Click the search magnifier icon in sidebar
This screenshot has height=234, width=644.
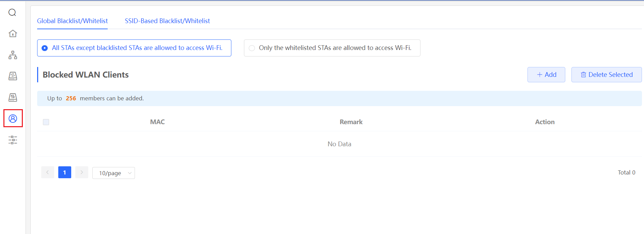point(12,13)
